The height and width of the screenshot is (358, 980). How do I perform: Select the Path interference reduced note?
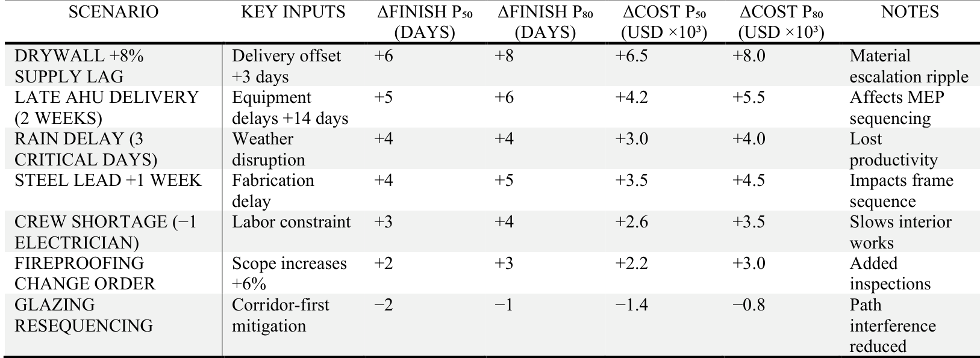pyautogui.click(x=892, y=326)
